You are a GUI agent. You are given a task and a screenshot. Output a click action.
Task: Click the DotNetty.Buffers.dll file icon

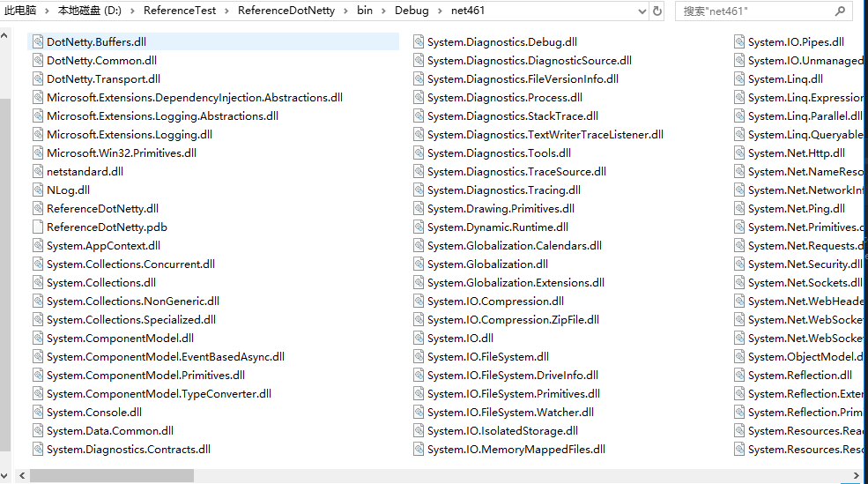point(38,42)
